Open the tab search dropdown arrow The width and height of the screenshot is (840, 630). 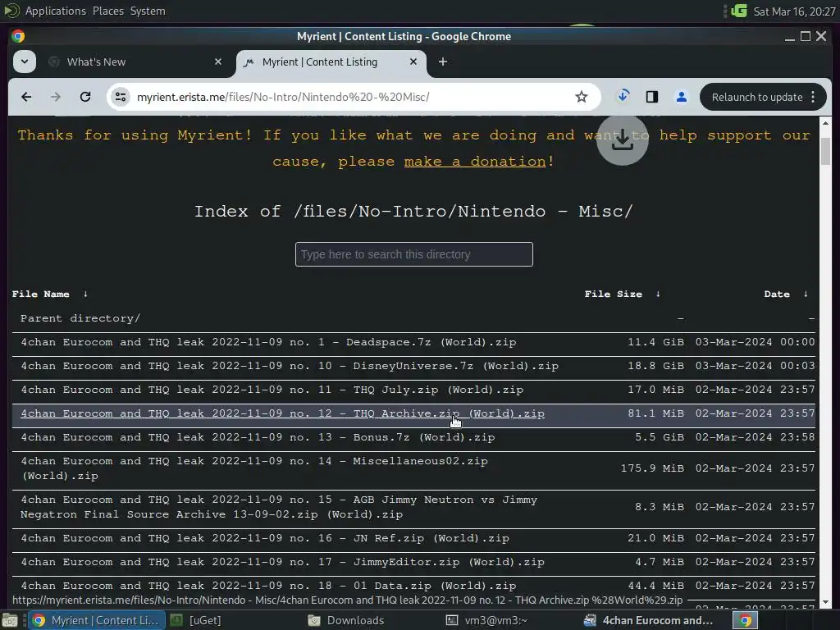point(25,62)
